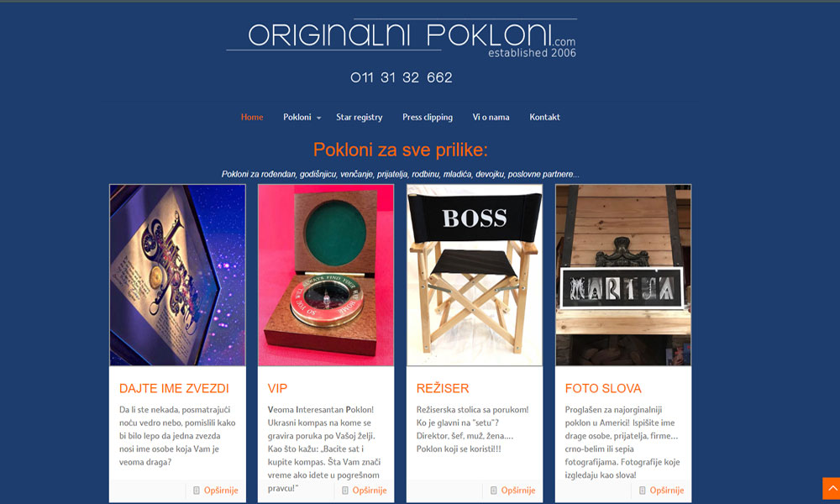Open the star certificate thumbnail image

coord(177,276)
